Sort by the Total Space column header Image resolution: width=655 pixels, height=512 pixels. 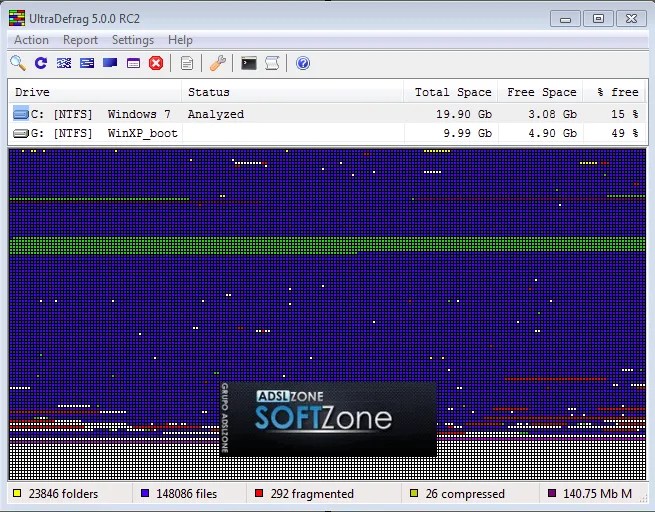click(450, 92)
